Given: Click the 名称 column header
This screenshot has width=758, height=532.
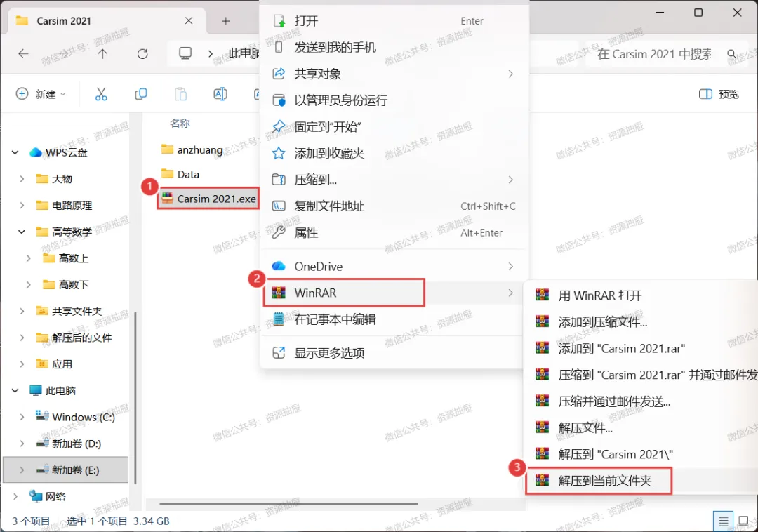Looking at the screenshot, I should point(180,124).
